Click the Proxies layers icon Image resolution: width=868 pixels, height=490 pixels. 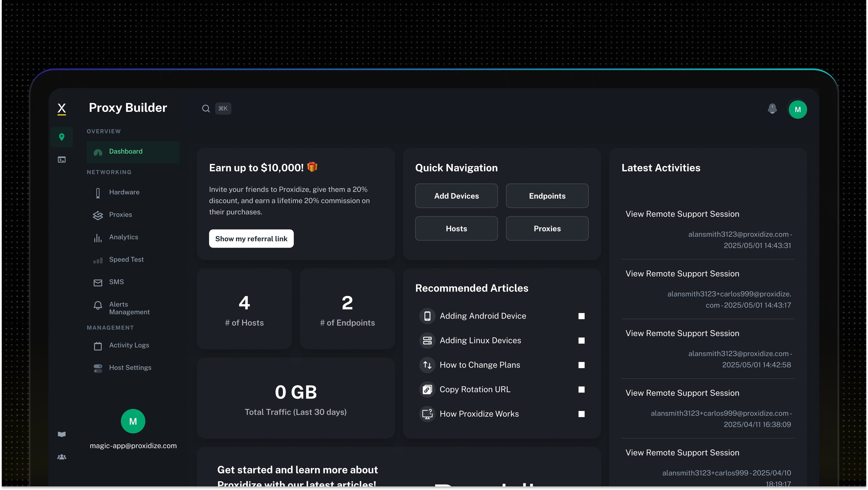[x=98, y=215]
